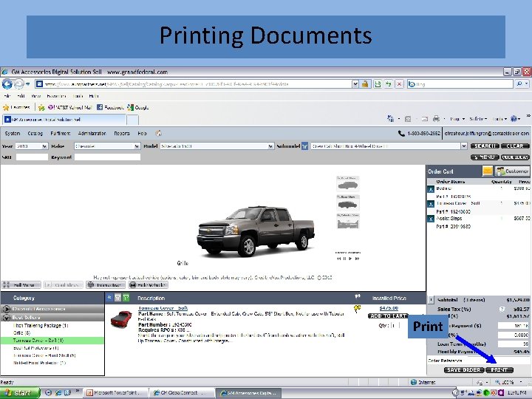
Task: Click the email envelope icon in Order Cart
Action: click(x=488, y=171)
